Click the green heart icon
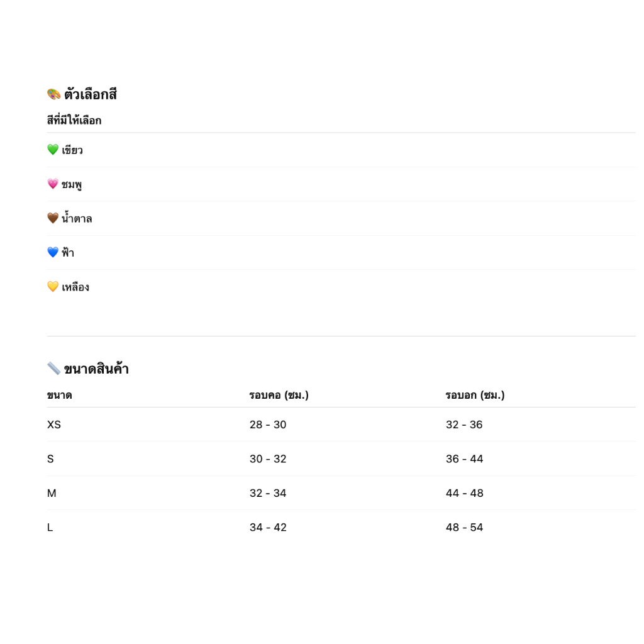Image resolution: width=644 pixels, height=644 pixels. click(x=53, y=150)
